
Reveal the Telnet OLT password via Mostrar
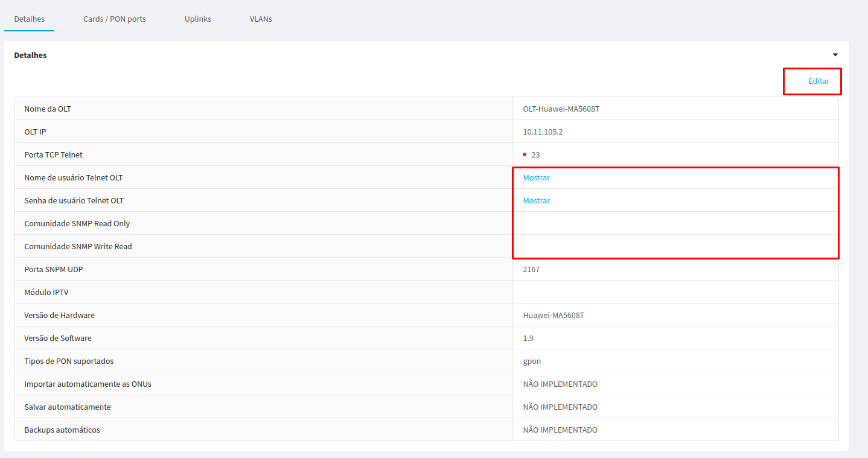(536, 200)
